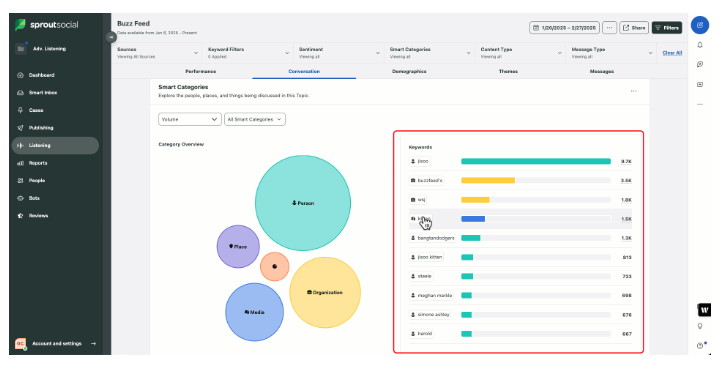This screenshot has height=392, width=722.
Task: Open the Volume dropdown
Action: 190,119
